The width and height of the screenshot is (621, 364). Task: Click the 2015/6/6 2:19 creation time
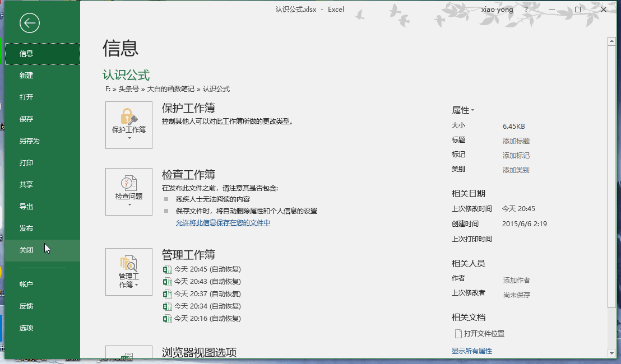(x=525, y=224)
